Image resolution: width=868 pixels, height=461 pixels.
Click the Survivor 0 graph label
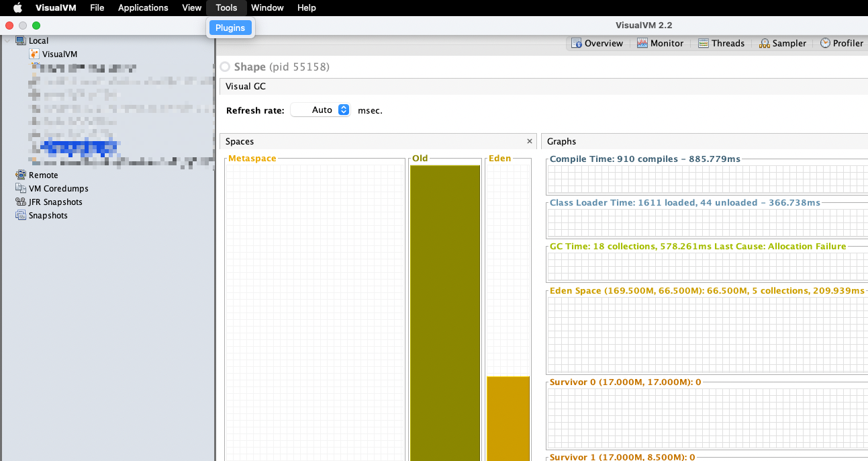click(x=625, y=382)
